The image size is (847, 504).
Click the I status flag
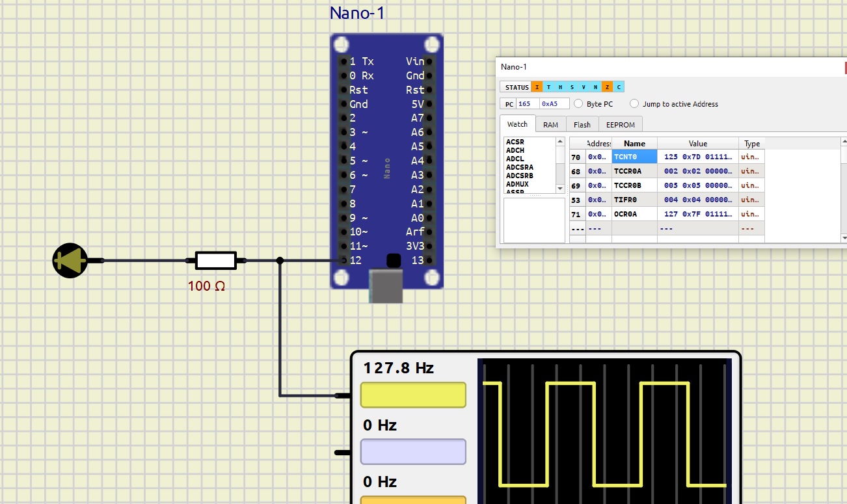[x=537, y=87]
